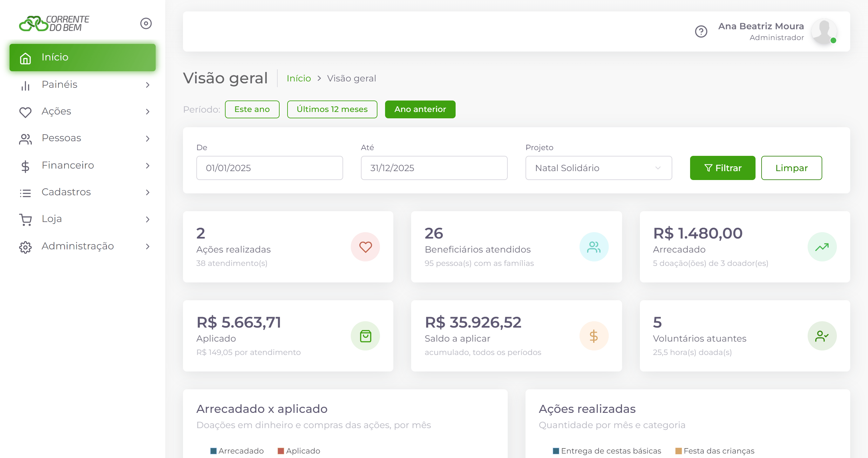Toggle the Aplicado legend swatch
Image resolution: width=868 pixels, height=458 pixels.
281,451
